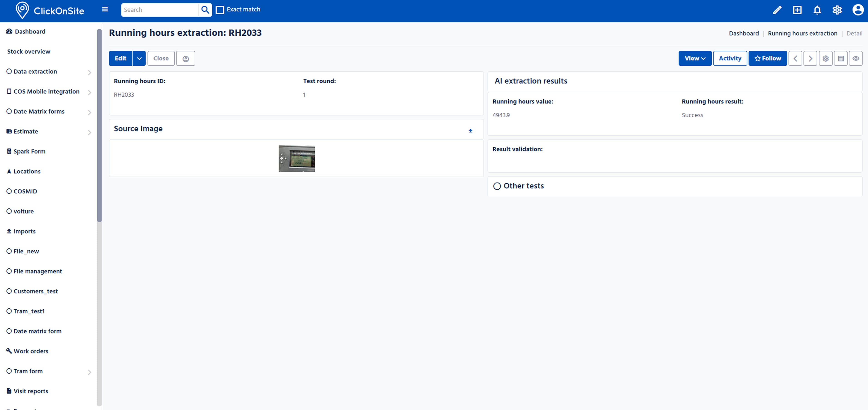Viewport: 868px width, 410px height.
Task: Activate Follow for this record
Action: point(768,58)
